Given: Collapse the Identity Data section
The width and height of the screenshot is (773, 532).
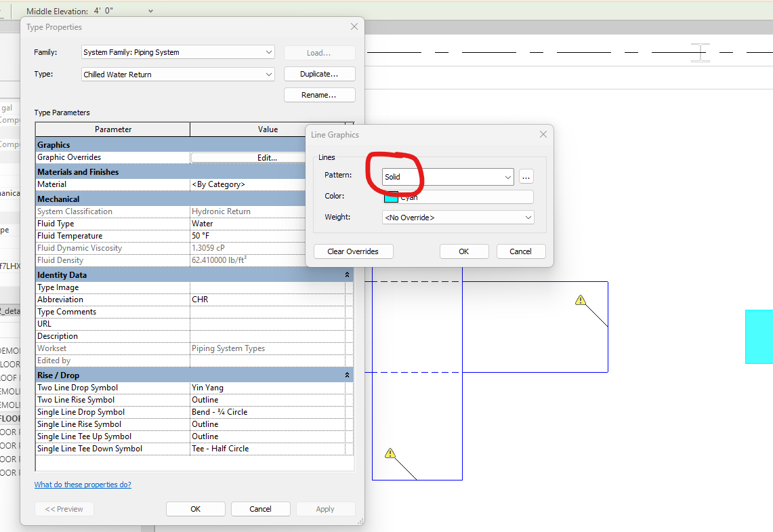Looking at the screenshot, I should [347, 274].
